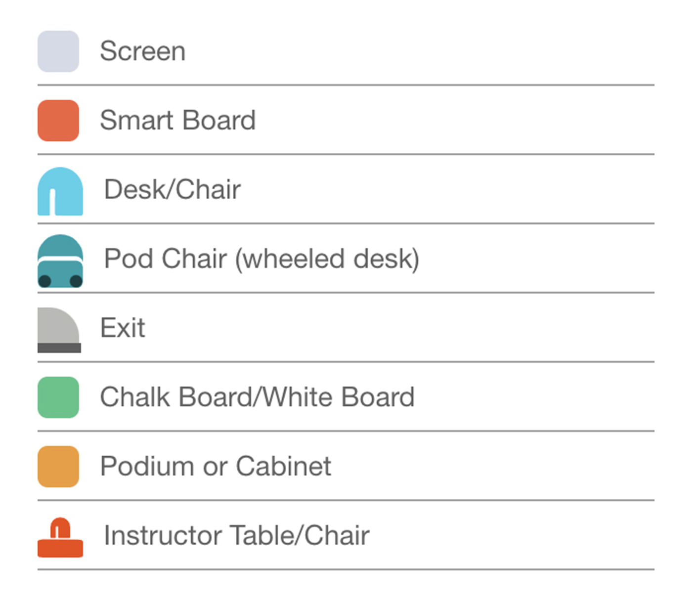Image resolution: width=700 pixels, height=607 pixels.
Task: Select the orange Podium or Cabinet swatch
Action: coord(58,467)
